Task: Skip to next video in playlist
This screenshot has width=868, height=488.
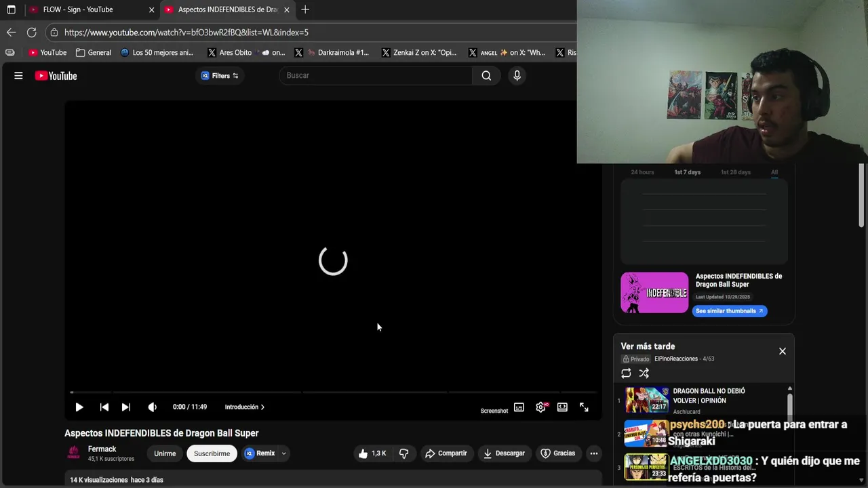Action: point(125,407)
